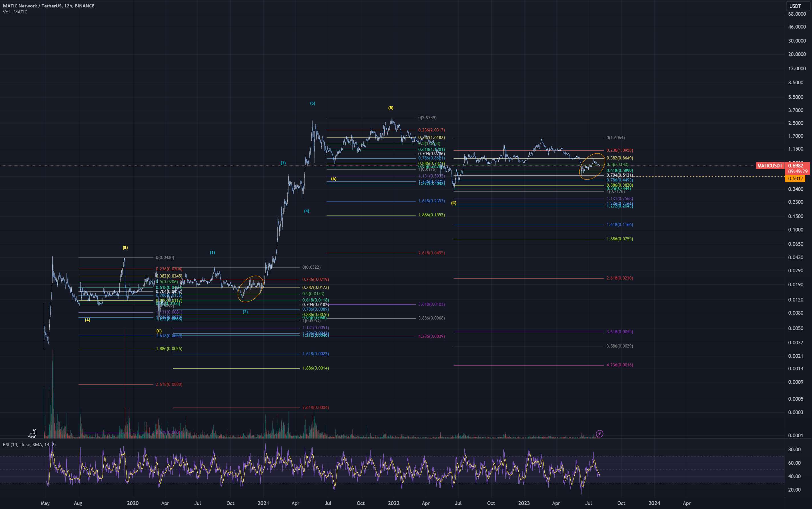Select the 3.618(0.0103) Fibonacci label
Screen dimensions: 812x509
432,304
